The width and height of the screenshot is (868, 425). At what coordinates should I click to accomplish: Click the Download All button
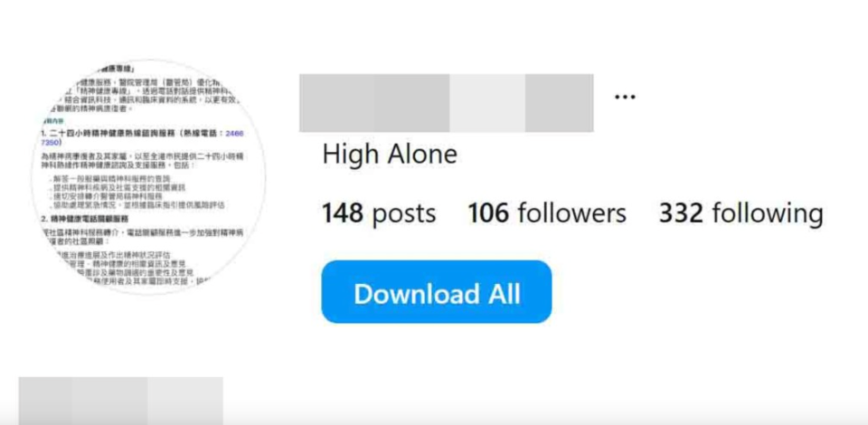[x=436, y=292]
